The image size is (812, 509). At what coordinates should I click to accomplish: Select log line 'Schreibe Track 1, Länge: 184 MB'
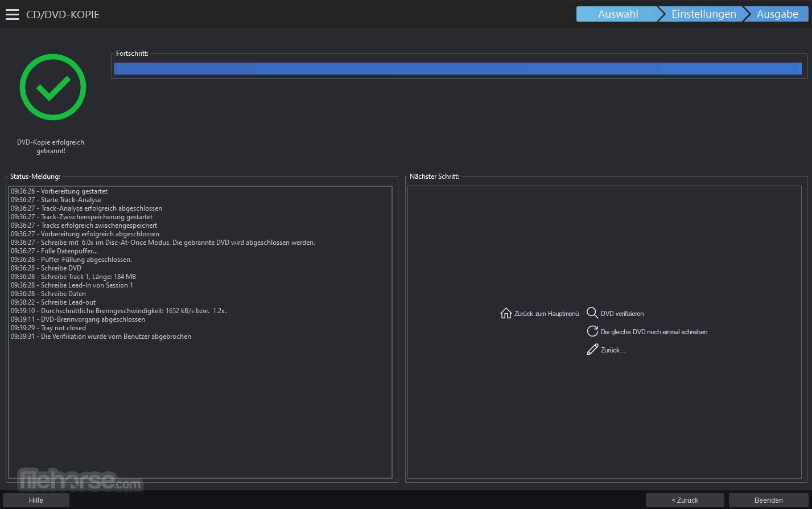(x=73, y=277)
